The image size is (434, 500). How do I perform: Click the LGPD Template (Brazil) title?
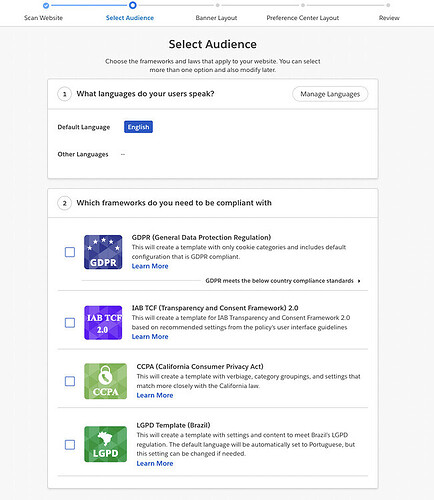point(173,425)
